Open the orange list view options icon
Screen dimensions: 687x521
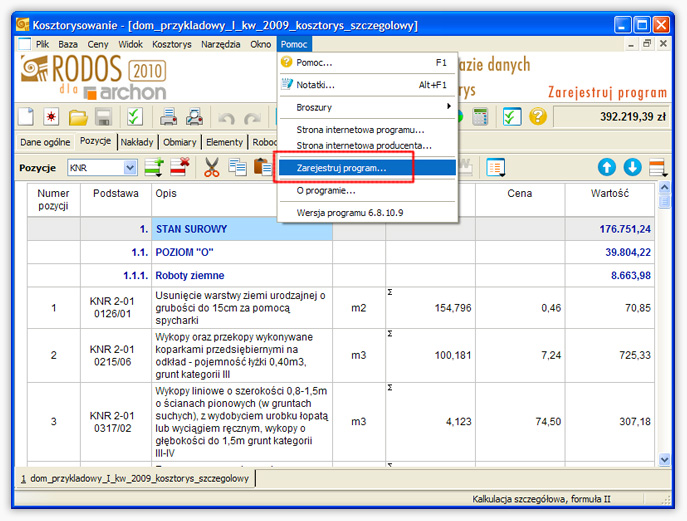(496, 167)
